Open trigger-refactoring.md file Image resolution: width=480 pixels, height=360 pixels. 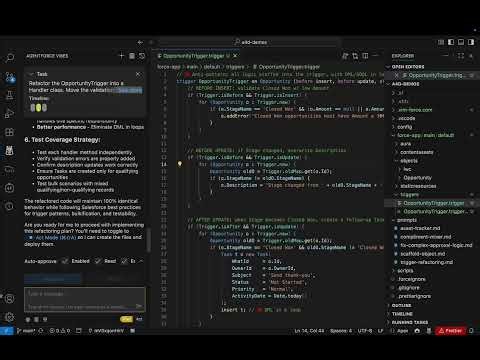(426, 262)
